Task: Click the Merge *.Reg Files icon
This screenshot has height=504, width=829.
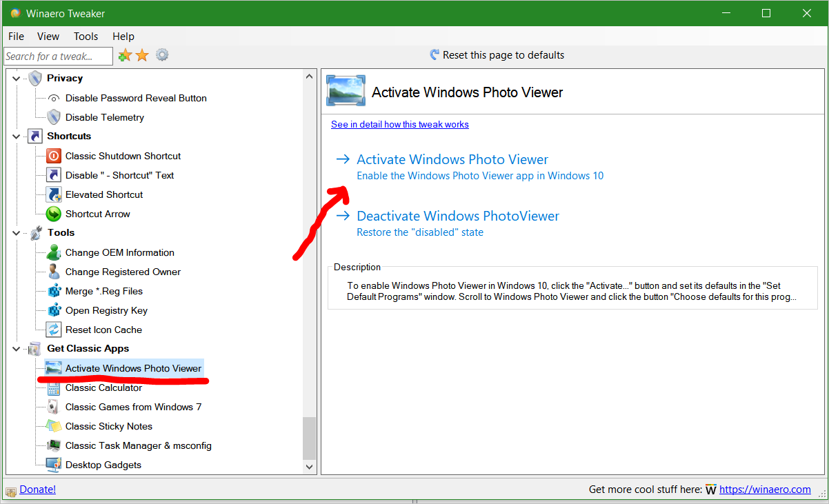Action: coord(54,291)
